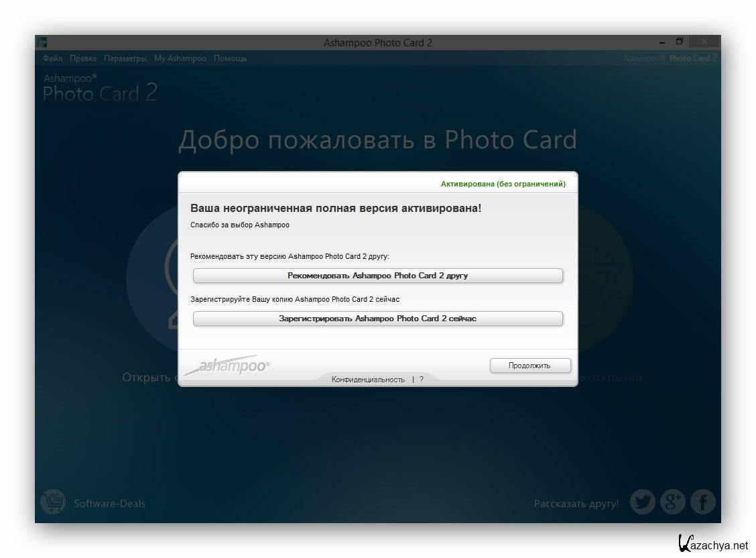Open the Файл menu

pyautogui.click(x=52, y=58)
